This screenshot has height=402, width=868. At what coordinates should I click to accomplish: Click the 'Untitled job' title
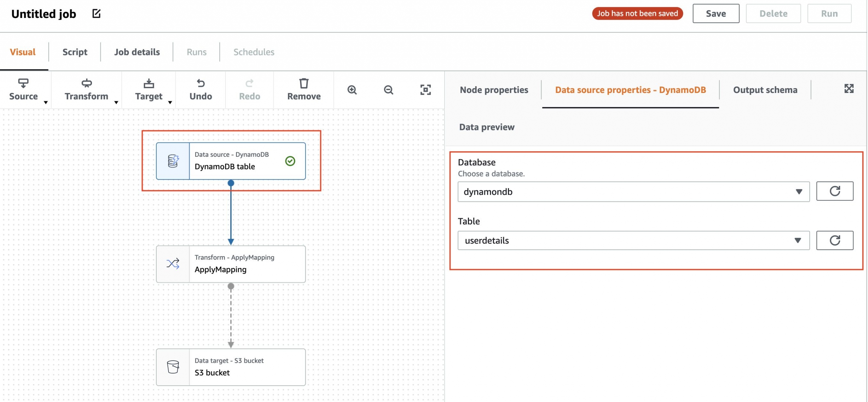click(44, 14)
